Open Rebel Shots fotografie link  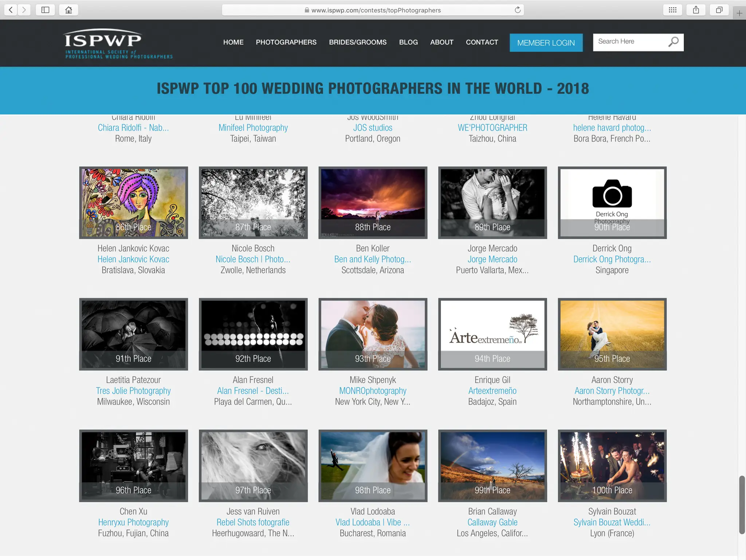tap(253, 522)
